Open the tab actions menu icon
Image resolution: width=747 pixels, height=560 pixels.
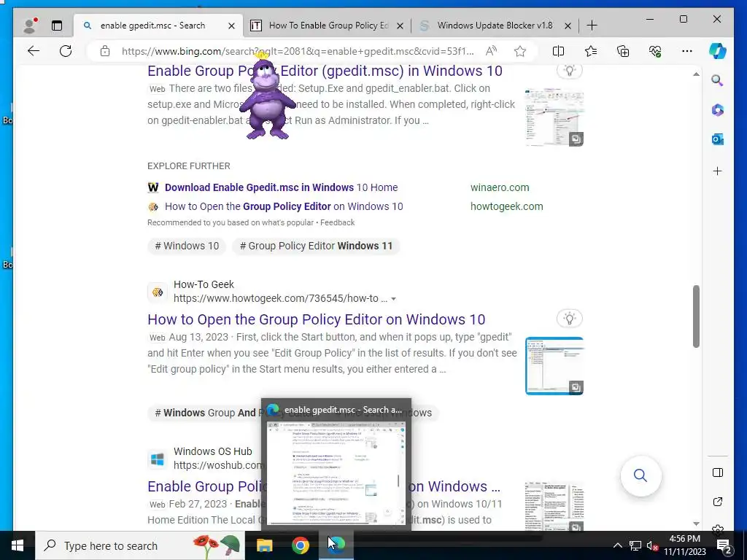click(57, 26)
